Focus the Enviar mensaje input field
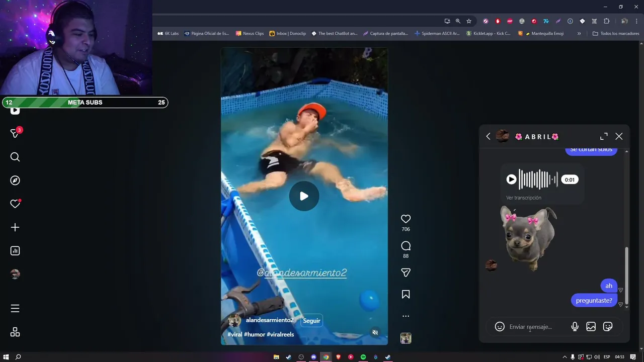The image size is (644, 362). (536, 327)
